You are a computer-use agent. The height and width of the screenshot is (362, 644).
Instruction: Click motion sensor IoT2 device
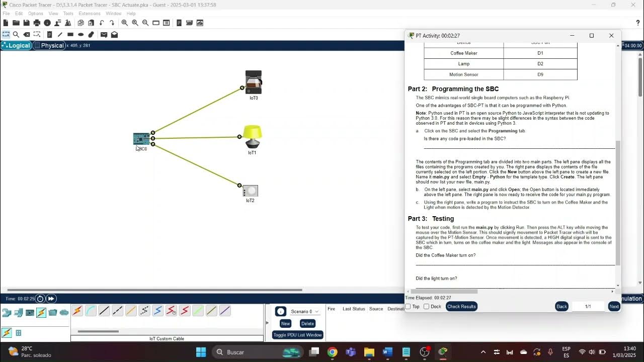click(x=250, y=191)
